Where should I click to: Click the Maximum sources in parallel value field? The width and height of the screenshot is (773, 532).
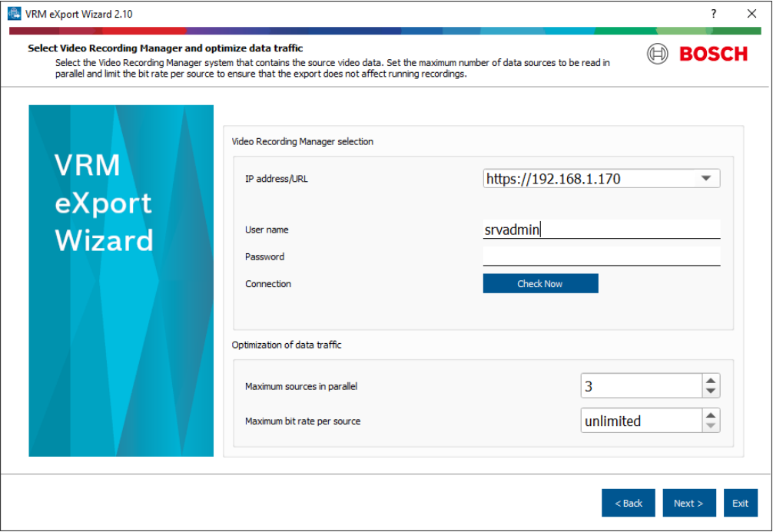pyautogui.click(x=642, y=385)
